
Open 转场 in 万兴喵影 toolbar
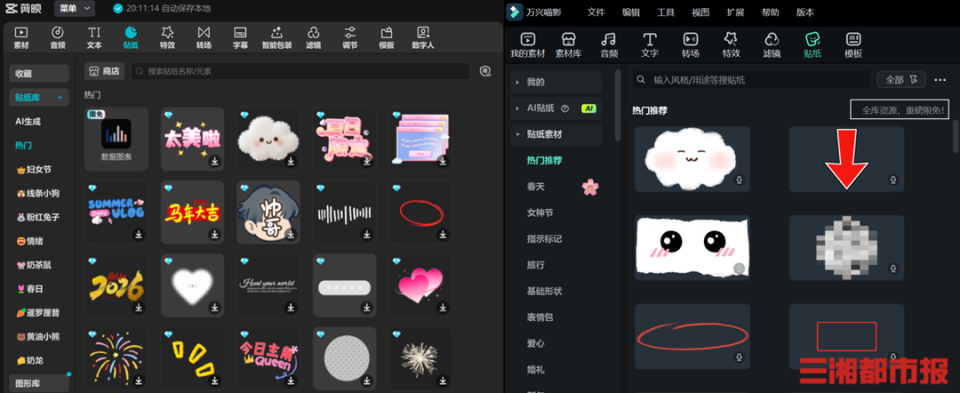[x=690, y=45]
